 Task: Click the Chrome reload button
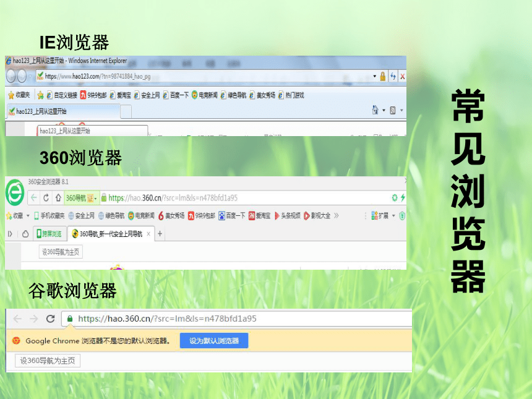coord(51,319)
